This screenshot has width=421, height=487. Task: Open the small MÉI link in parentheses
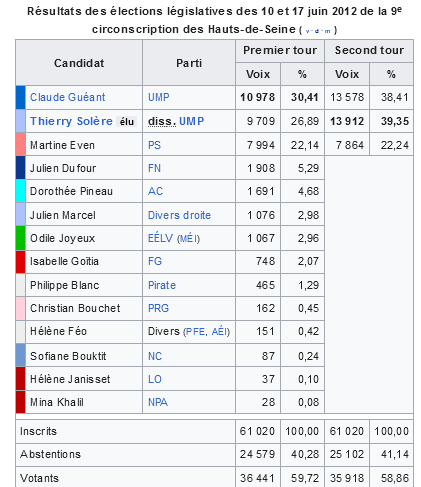pyautogui.click(x=188, y=239)
